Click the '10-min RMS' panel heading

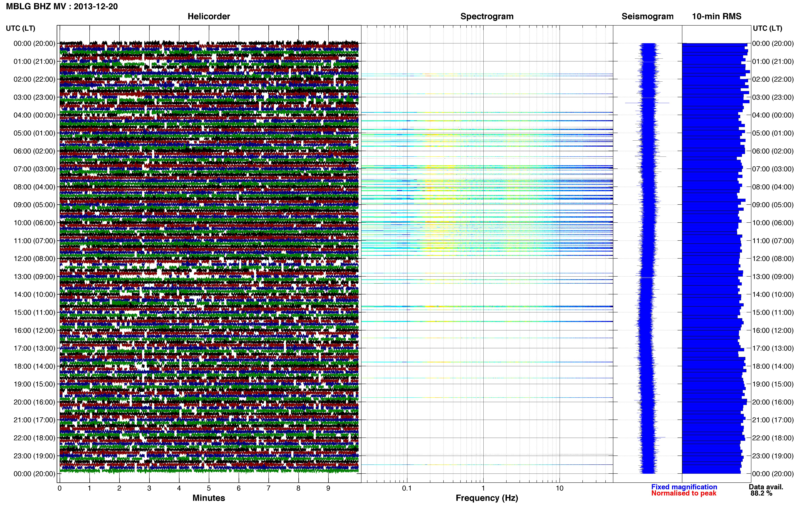coord(717,16)
